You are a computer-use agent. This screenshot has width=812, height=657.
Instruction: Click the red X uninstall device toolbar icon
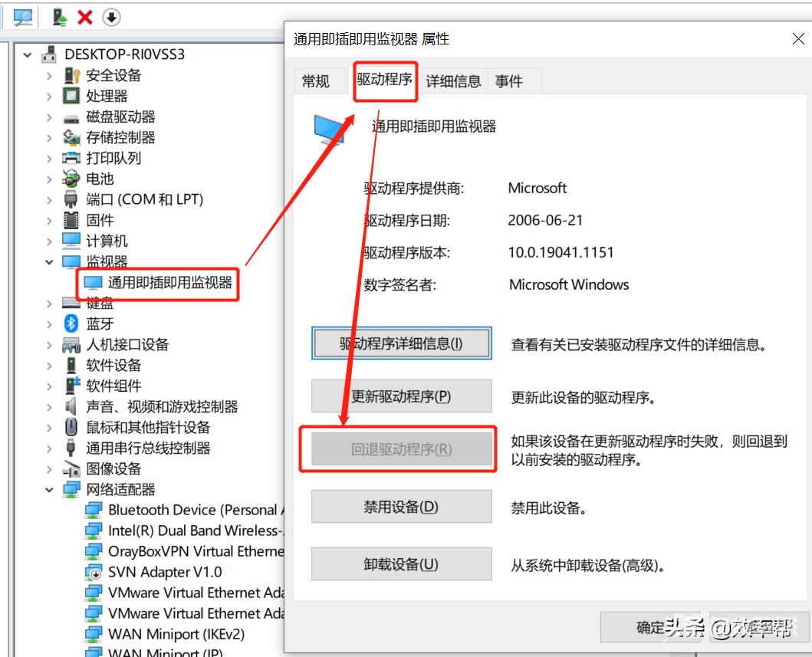(x=85, y=17)
